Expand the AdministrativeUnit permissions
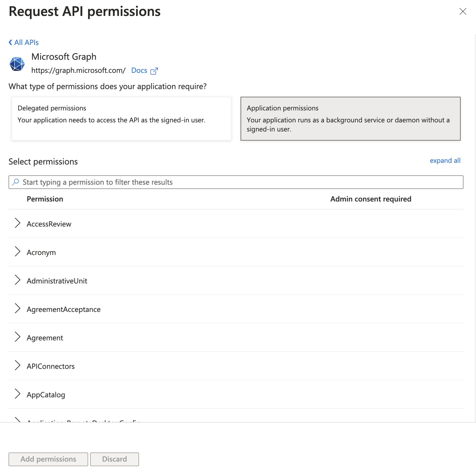Image resolution: width=476 pixels, height=473 pixels. pyautogui.click(x=18, y=281)
